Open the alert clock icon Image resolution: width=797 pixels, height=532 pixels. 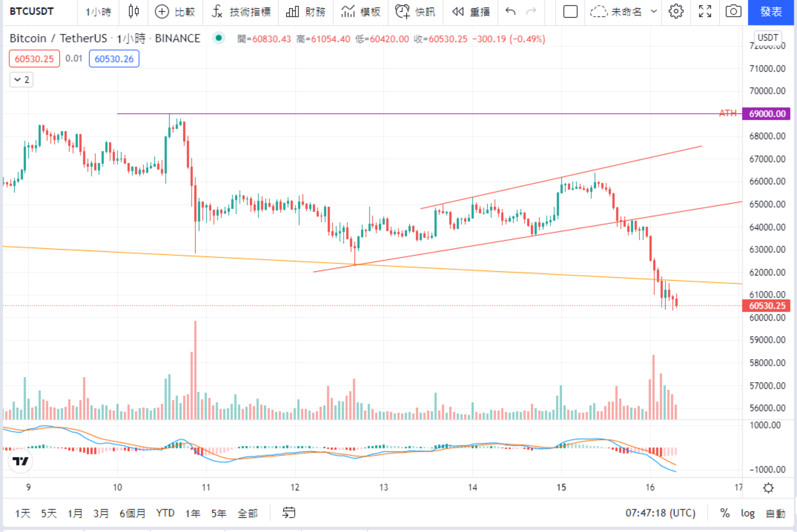[402, 12]
